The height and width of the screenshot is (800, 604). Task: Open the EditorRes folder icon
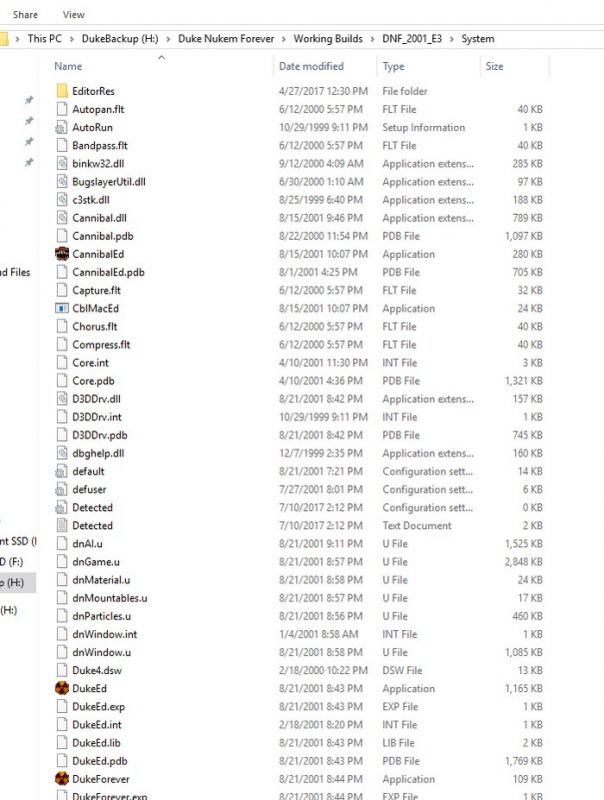tap(62, 91)
